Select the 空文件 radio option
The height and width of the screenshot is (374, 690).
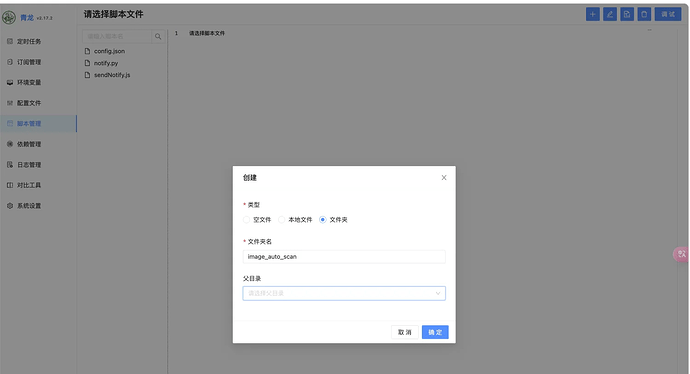point(246,220)
